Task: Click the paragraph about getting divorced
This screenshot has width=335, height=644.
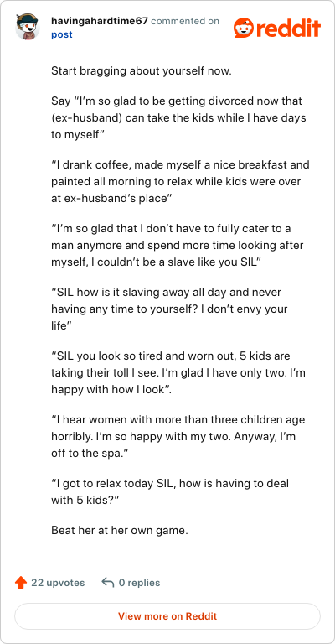Action: pos(178,118)
